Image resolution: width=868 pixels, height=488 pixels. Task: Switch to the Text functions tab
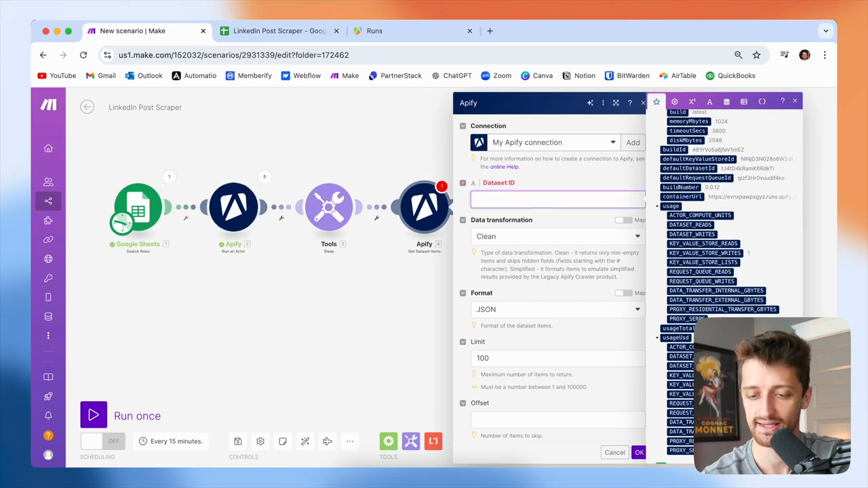pyautogui.click(x=709, y=102)
